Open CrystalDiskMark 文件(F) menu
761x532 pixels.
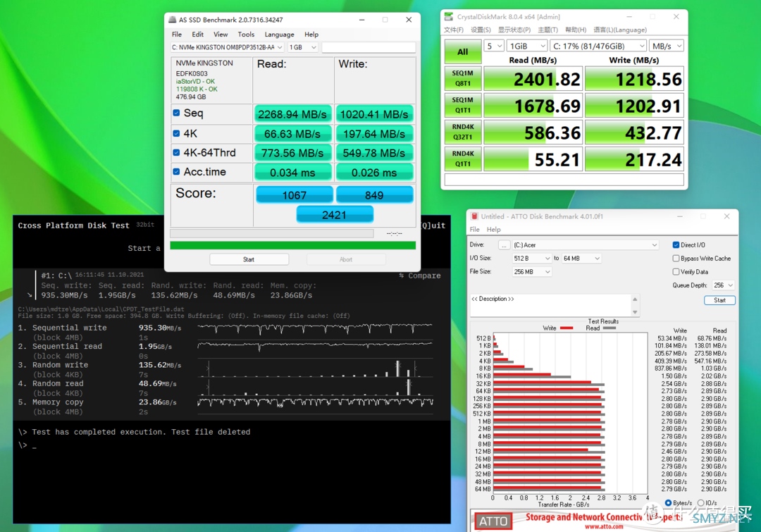click(x=453, y=30)
